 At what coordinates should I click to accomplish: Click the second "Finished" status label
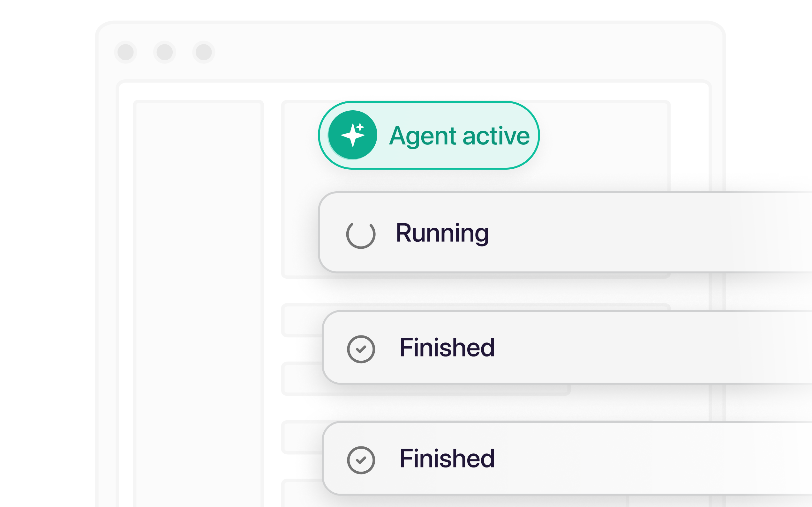coord(447,459)
